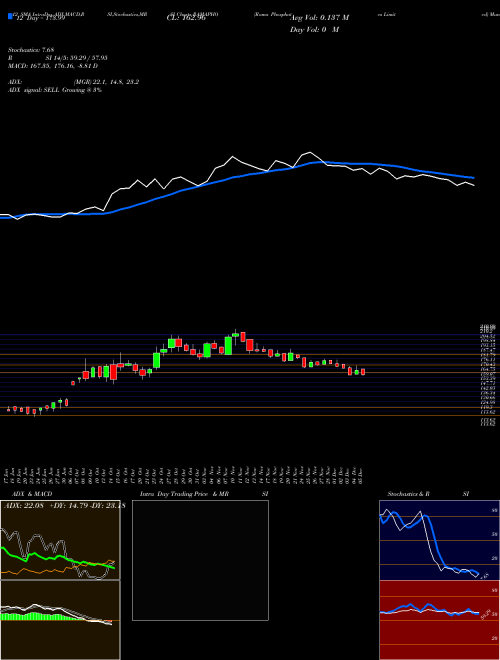This screenshot has height=660, width=500.
Task: Click the empty Intra Day Trading Price panel
Action: click(x=200, y=560)
